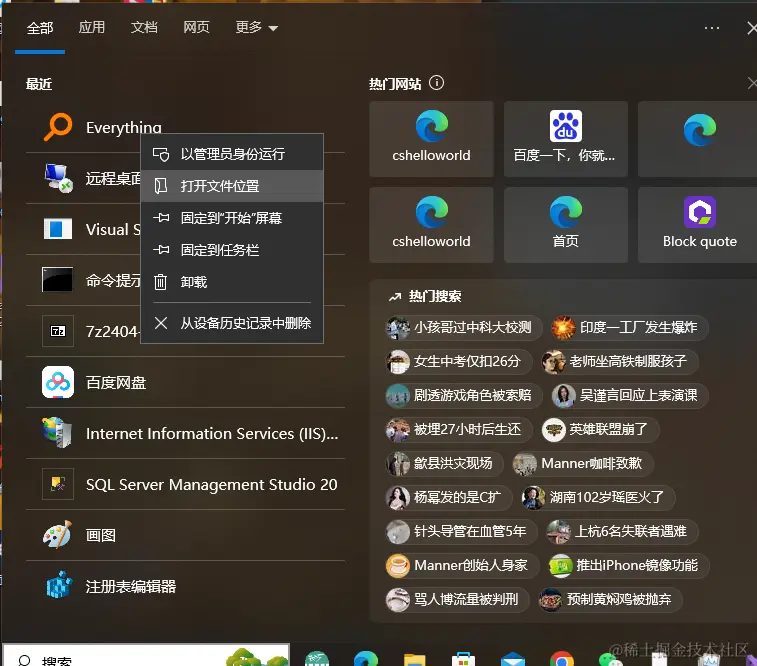Choose 固定到"开始"屏幕 menu entry
757x666 pixels.
pyautogui.click(x=232, y=218)
